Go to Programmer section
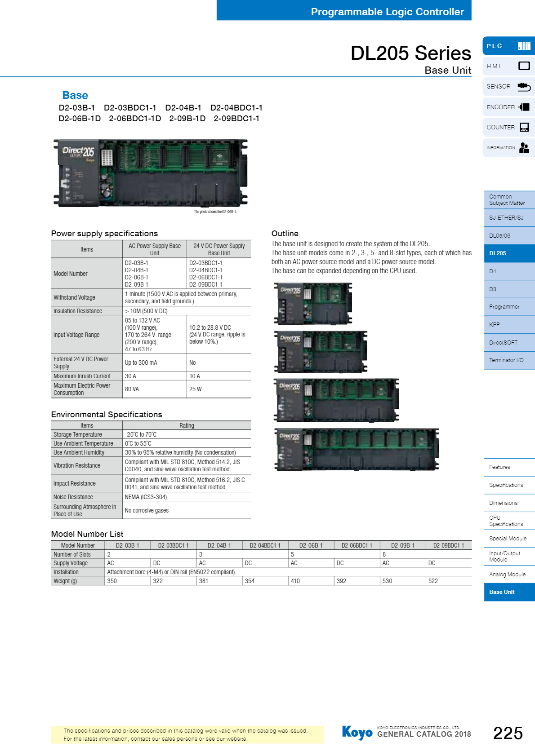535x756 pixels. tap(509, 307)
